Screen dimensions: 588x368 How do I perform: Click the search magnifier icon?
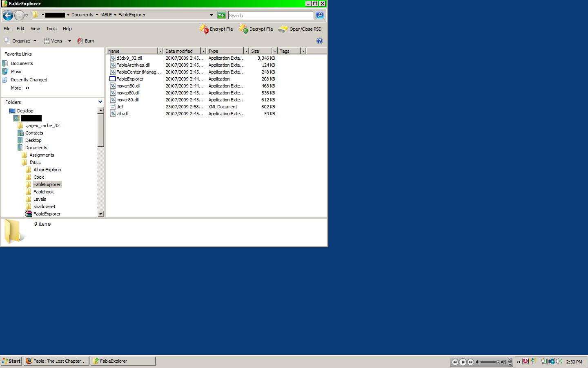pyautogui.click(x=320, y=15)
